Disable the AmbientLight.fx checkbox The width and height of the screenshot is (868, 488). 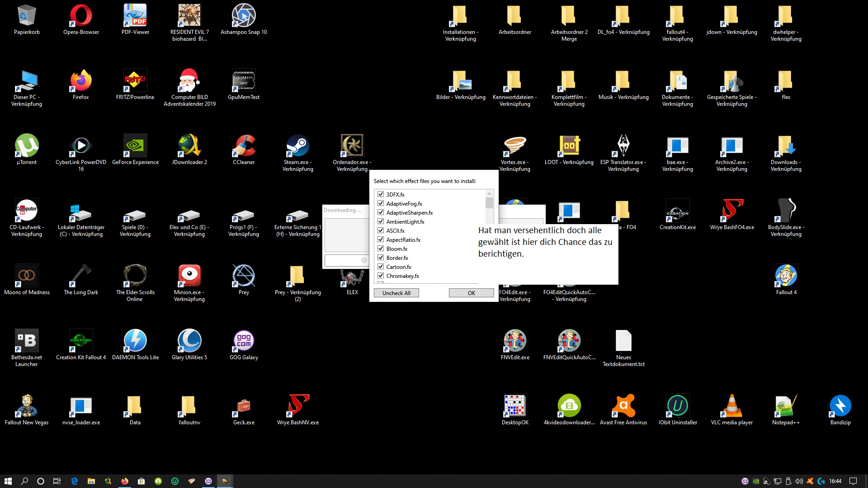(381, 221)
